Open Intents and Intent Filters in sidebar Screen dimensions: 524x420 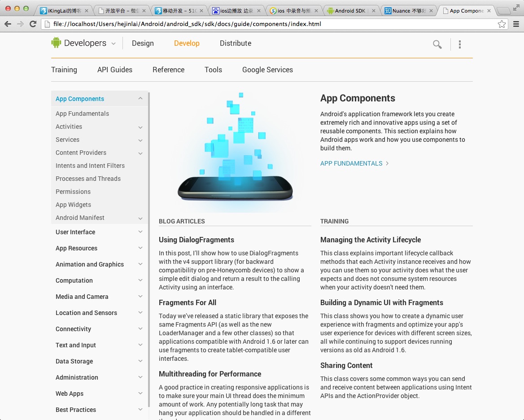pyautogui.click(x=90, y=166)
